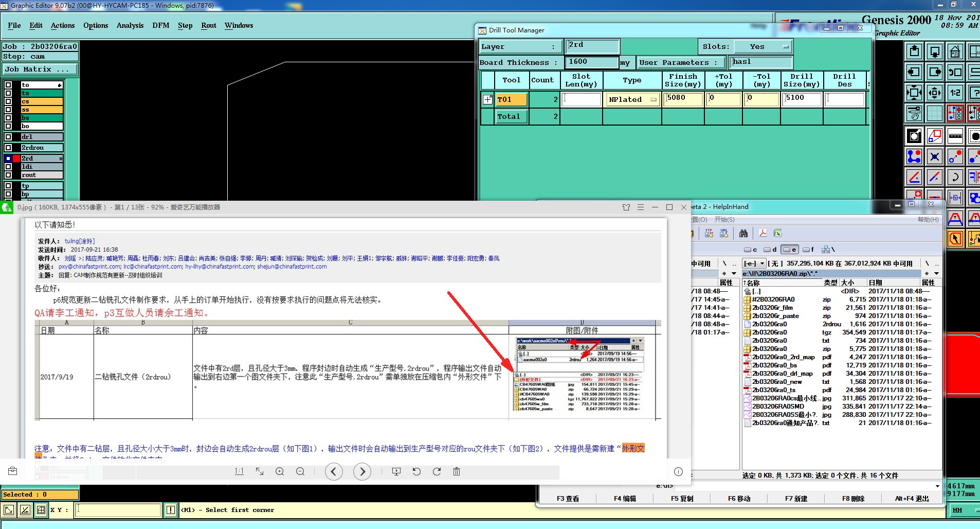
Task: Toggle the 'rout' layer checkbox
Action: tap(8, 175)
